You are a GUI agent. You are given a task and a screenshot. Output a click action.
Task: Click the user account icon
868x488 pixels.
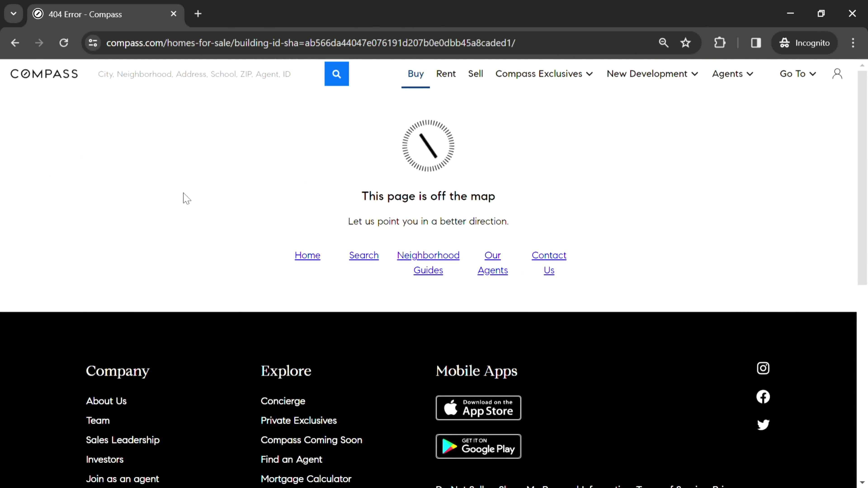(837, 73)
